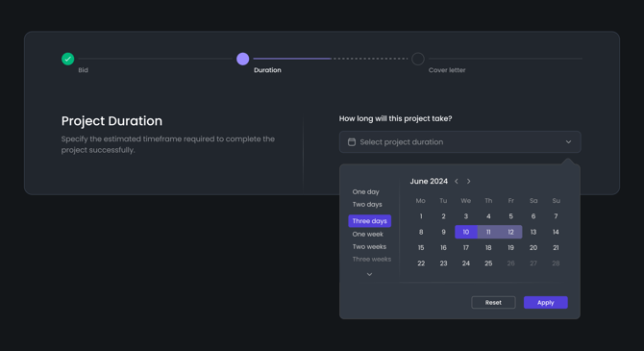
Task: Click the green Bid completed checkmark icon
Action: click(x=68, y=59)
